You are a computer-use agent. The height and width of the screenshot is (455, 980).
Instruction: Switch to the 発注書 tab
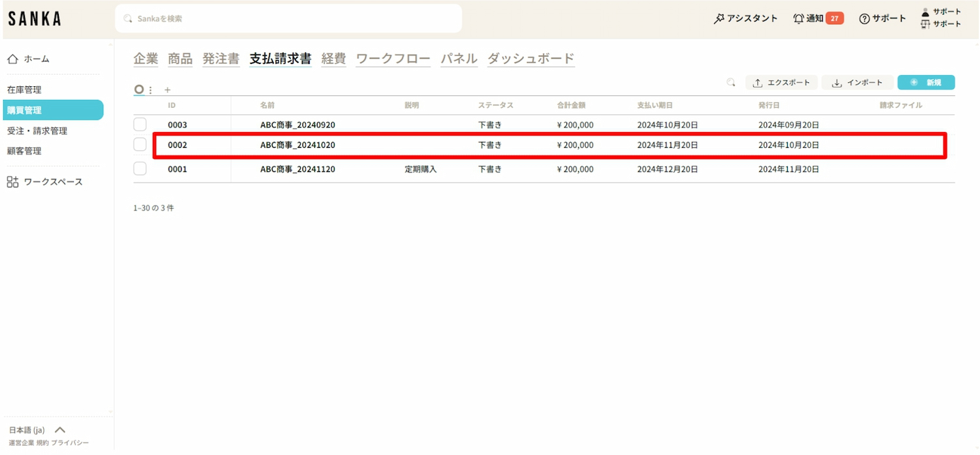(x=221, y=59)
